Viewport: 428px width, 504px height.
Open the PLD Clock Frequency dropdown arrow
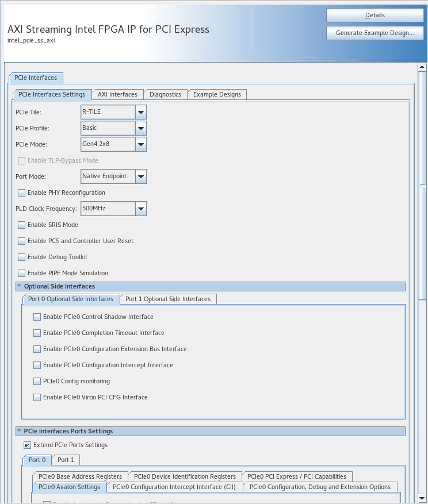tap(140, 209)
